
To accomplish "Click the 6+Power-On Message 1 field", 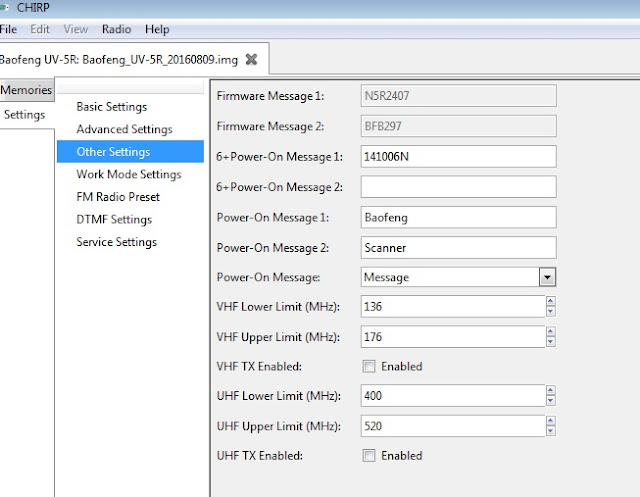I will (x=458, y=157).
